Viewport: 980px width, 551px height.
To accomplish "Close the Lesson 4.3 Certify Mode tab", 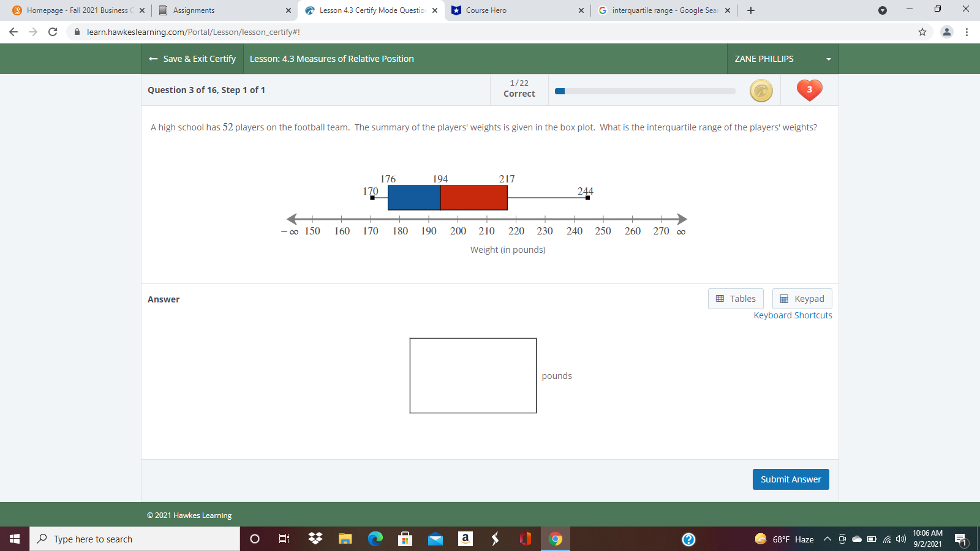I will click(435, 10).
